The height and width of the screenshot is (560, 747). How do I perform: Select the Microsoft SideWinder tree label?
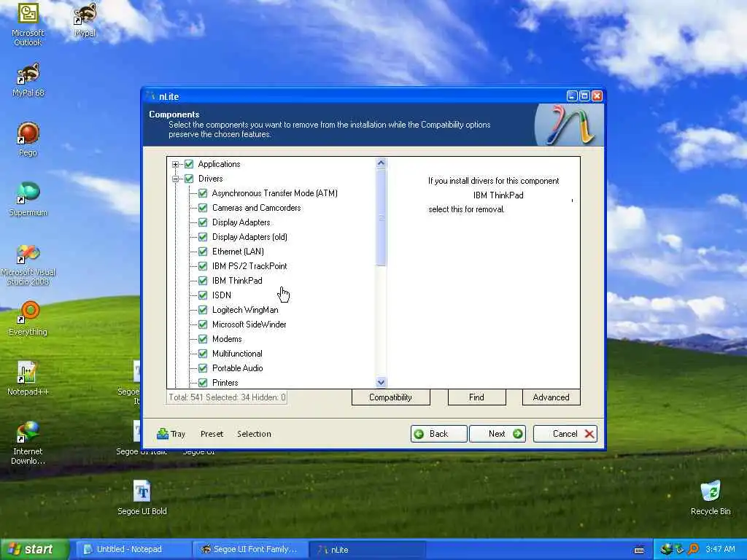249,324
